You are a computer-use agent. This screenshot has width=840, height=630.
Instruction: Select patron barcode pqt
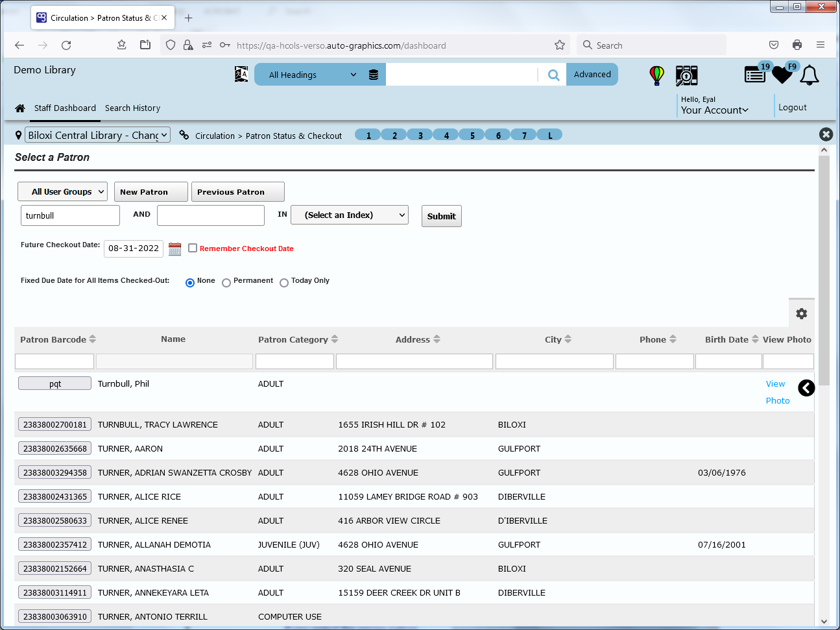coord(55,383)
